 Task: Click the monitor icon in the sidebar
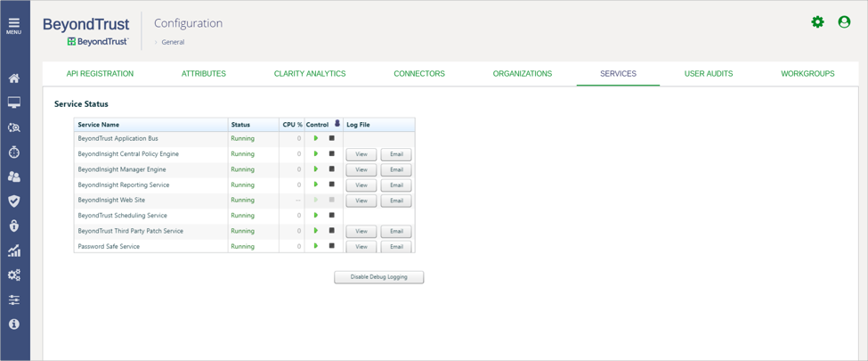pyautogui.click(x=14, y=103)
